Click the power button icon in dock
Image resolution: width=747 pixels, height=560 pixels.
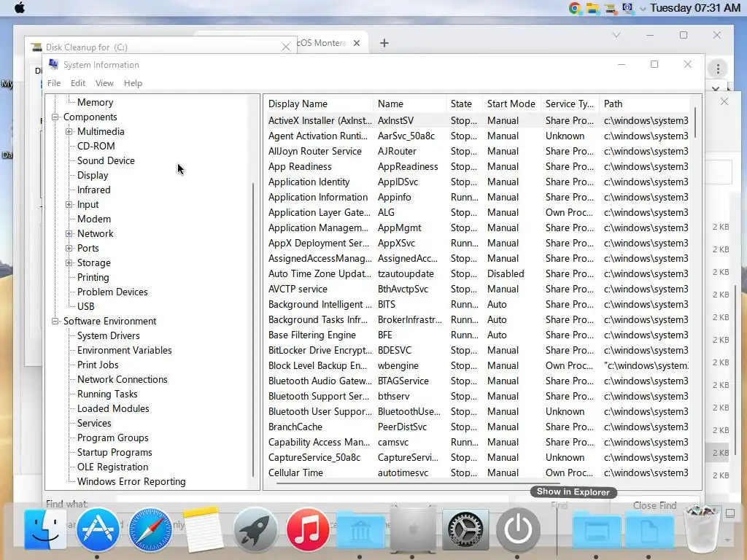(x=518, y=529)
